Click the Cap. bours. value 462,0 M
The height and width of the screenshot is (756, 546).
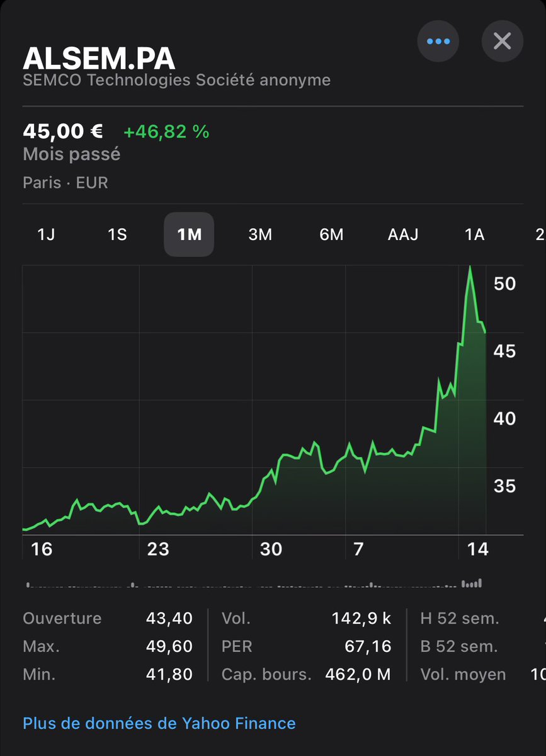pyautogui.click(x=358, y=675)
